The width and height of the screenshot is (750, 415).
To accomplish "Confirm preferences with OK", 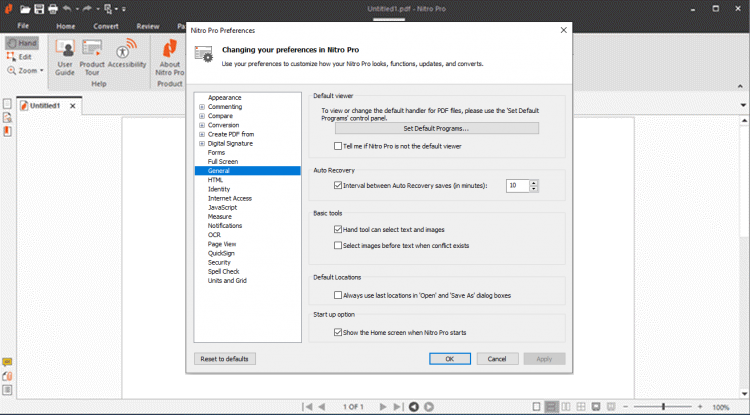I will 450,359.
